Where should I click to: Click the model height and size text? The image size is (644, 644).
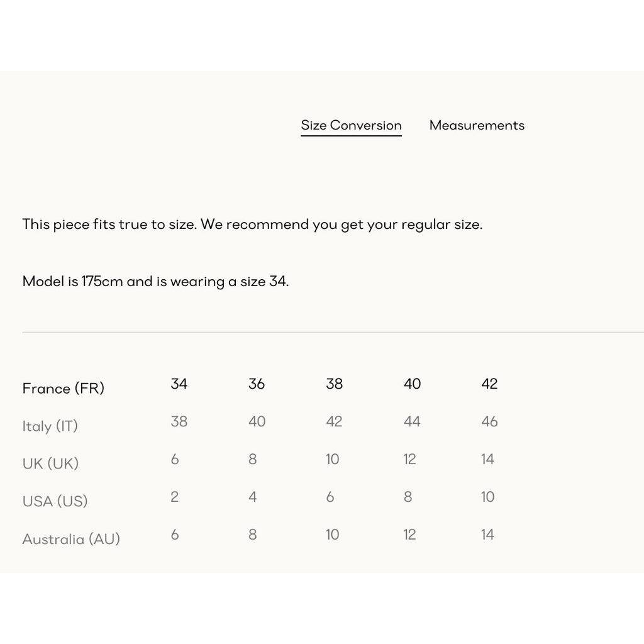point(156,281)
